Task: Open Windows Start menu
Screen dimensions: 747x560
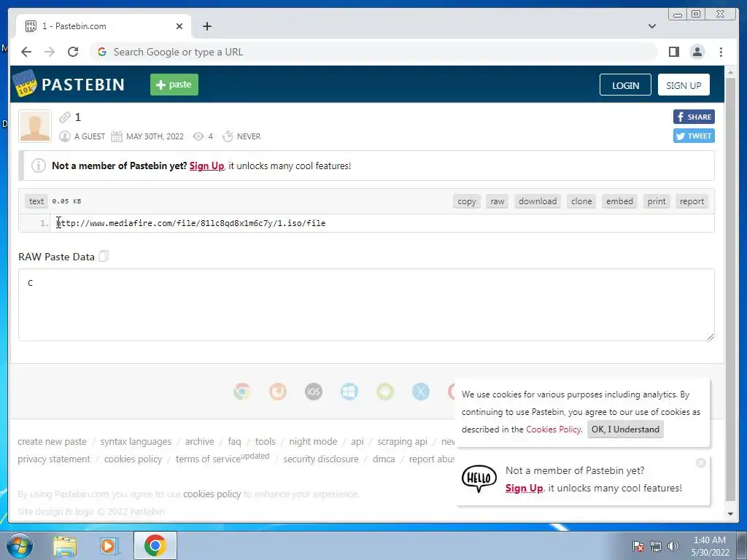Action: click(x=20, y=545)
